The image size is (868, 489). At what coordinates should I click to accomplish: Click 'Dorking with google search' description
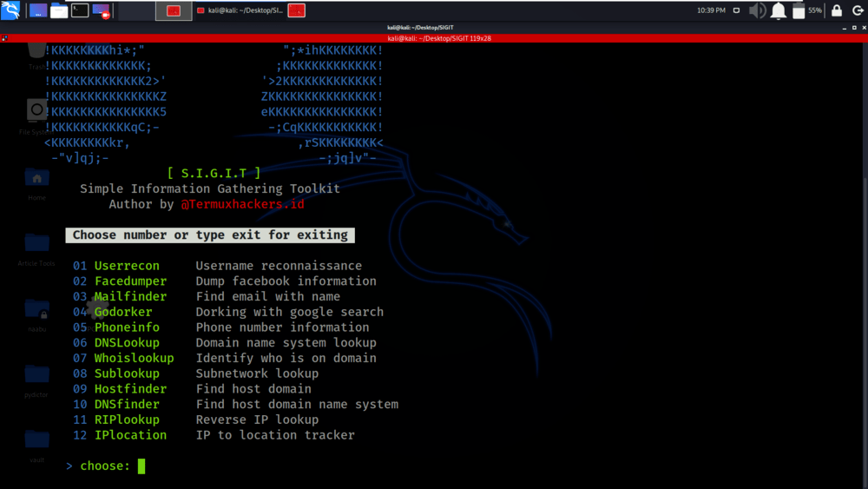tap(290, 312)
